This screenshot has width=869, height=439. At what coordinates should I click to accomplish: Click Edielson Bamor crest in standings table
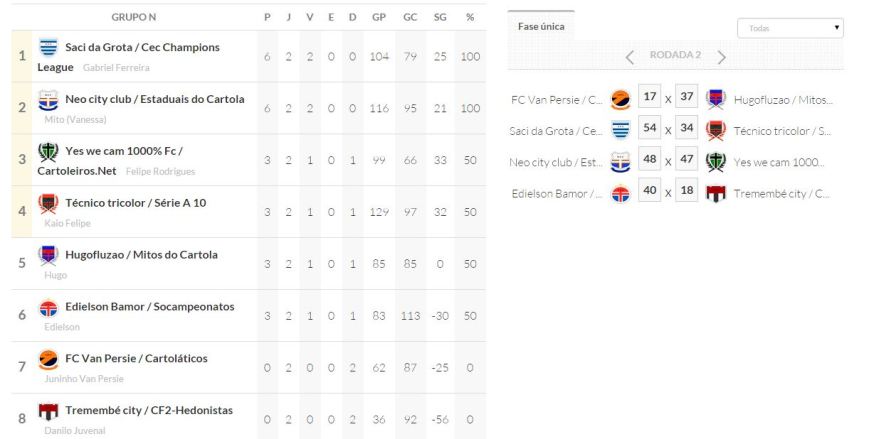pos(48,308)
